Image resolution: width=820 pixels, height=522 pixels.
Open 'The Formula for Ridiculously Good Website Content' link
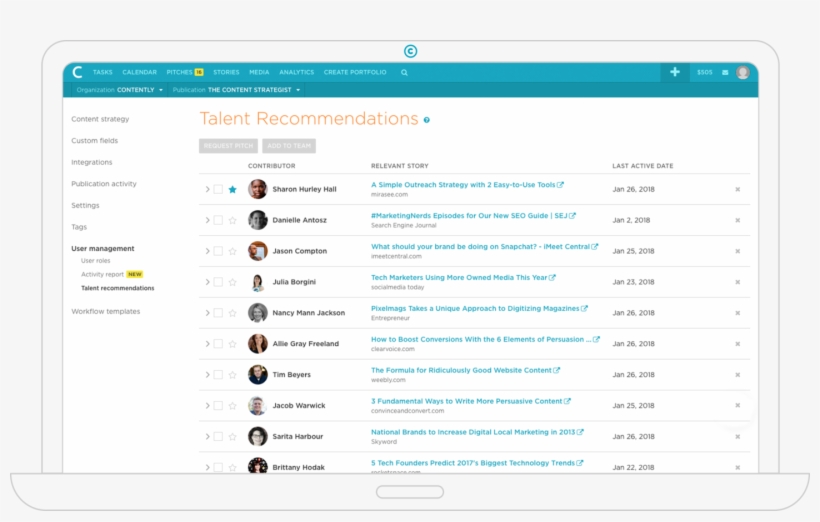coord(461,370)
